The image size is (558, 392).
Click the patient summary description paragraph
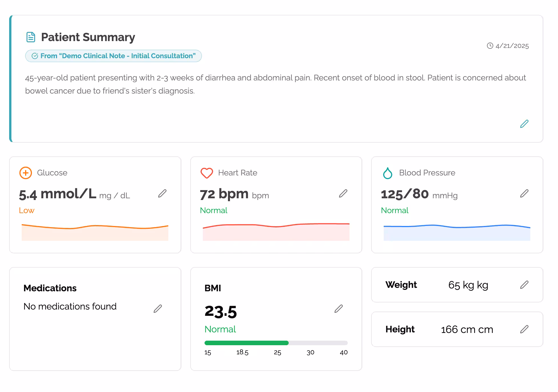tap(276, 84)
